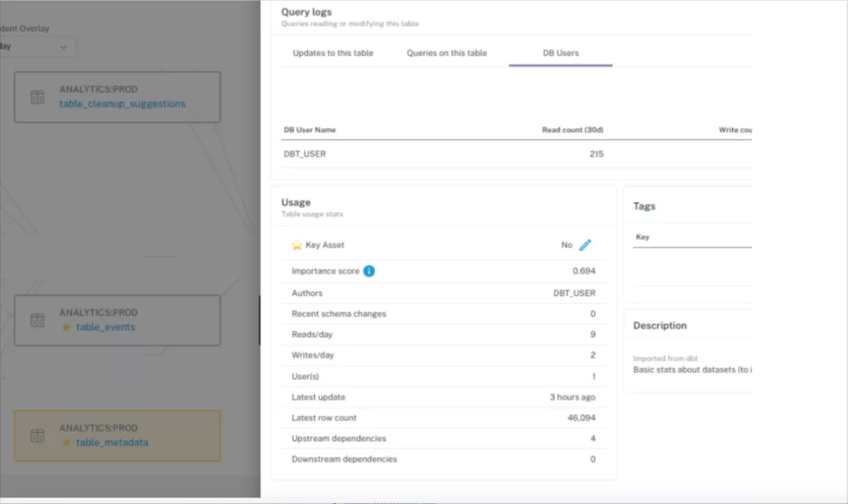848x504 pixels.
Task: Click the table icon of table_cleanup_suggestions node
Action: pyautogui.click(x=37, y=97)
